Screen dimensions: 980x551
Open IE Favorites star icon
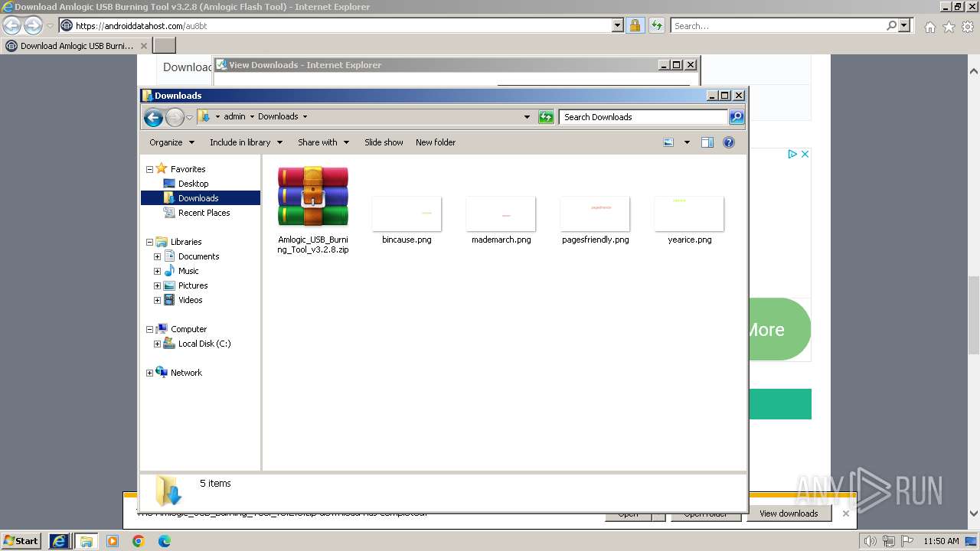(949, 27)
